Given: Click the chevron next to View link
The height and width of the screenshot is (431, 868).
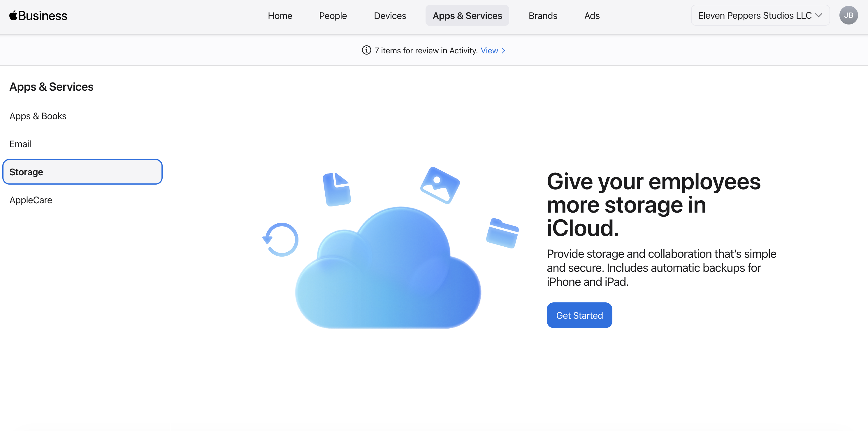Looking at the screenshot, I should [x=503, y=50].
